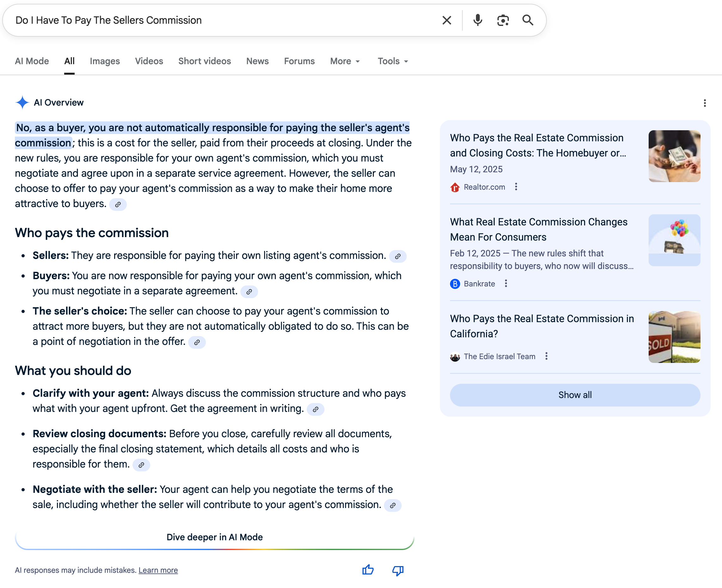The width and height of the screenshot is (722, 588).
Task: Open the citation chip on the Sellers bullet
Action: [398, 256]
